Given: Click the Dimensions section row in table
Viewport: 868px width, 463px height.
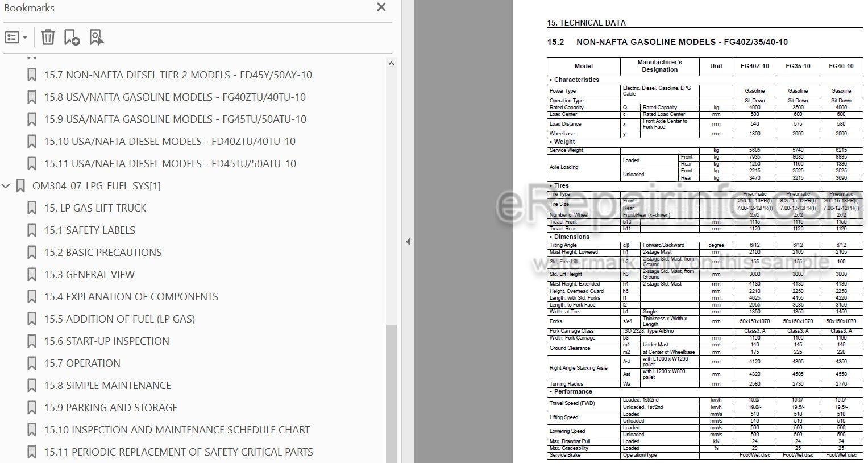Looking at the screenshot, I should tap(705, 237).
